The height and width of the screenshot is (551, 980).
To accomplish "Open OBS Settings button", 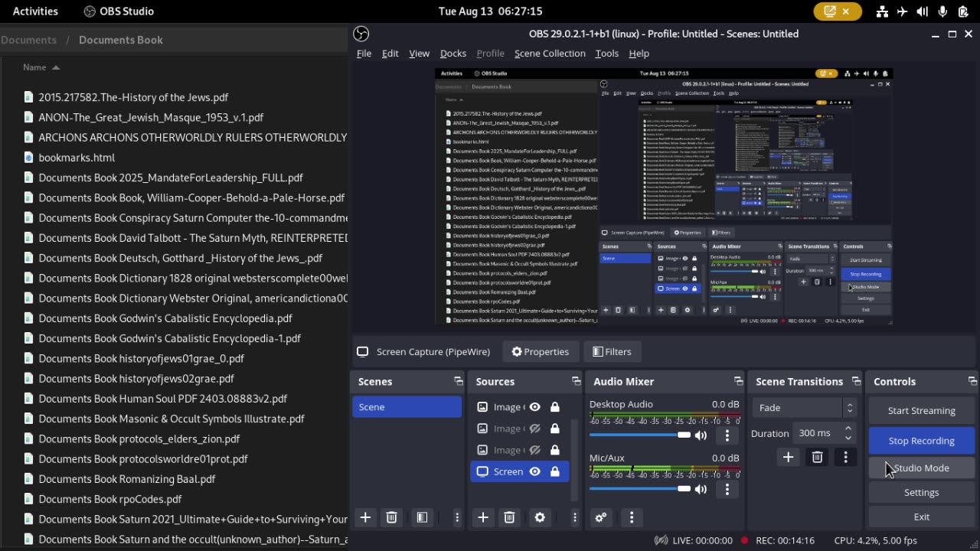I will pos(921,493).
